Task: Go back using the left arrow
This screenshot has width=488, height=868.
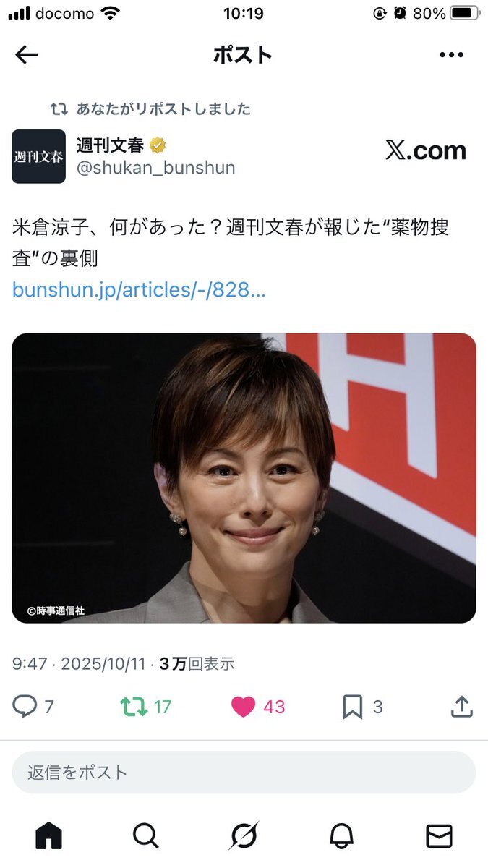Action: pyautogui.click(x=27, y=55)
